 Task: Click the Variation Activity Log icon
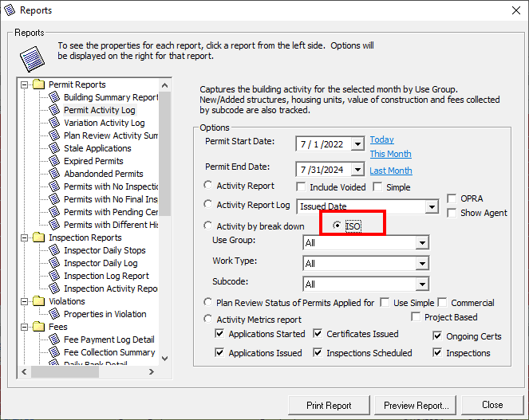54,123
